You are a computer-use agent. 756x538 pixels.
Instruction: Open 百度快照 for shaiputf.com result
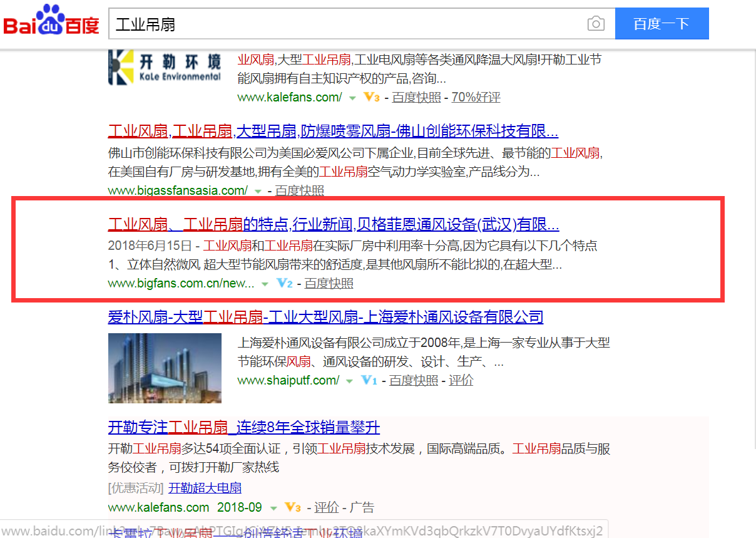pos(414,380)
